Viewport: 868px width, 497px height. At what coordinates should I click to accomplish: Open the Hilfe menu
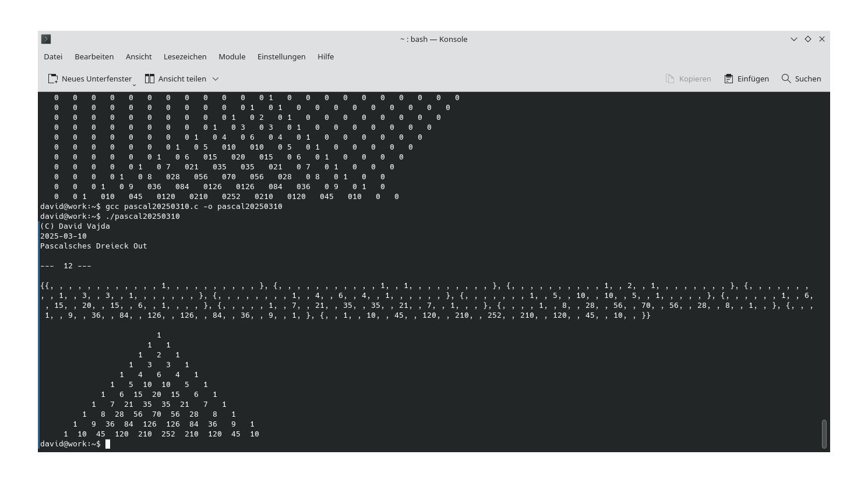[326, 56]
